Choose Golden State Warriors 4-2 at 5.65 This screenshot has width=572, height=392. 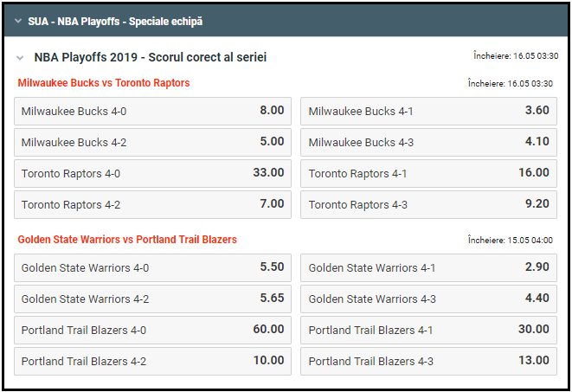pos(153,299)
